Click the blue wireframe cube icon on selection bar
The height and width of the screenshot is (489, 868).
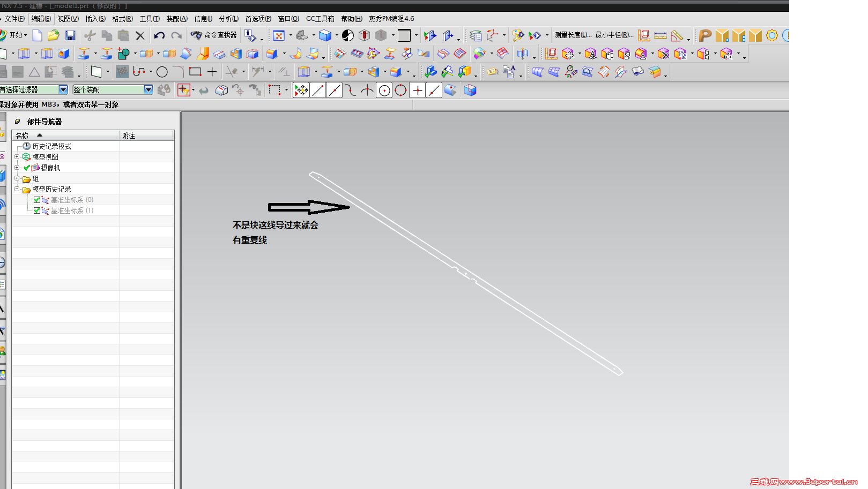(x=470, y=90)
